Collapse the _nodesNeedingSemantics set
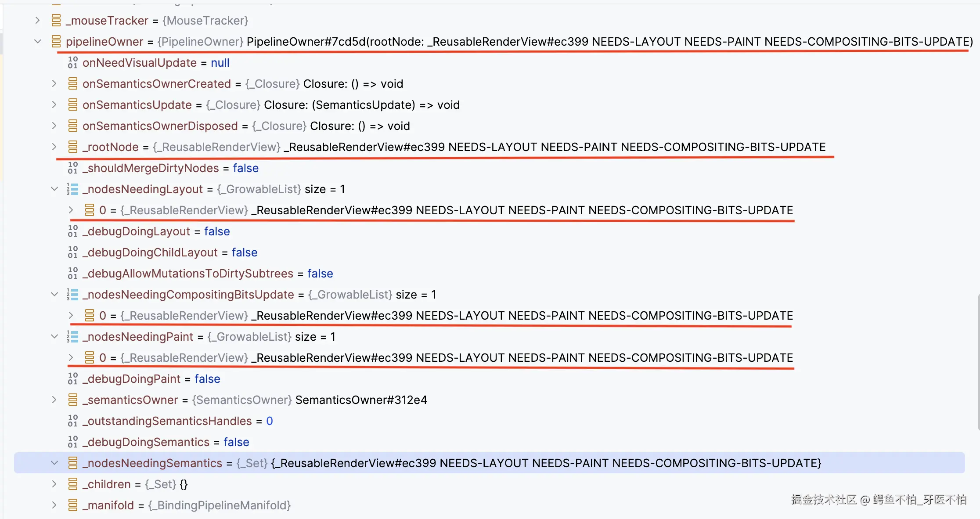980x519 pixels. [54, 463]
